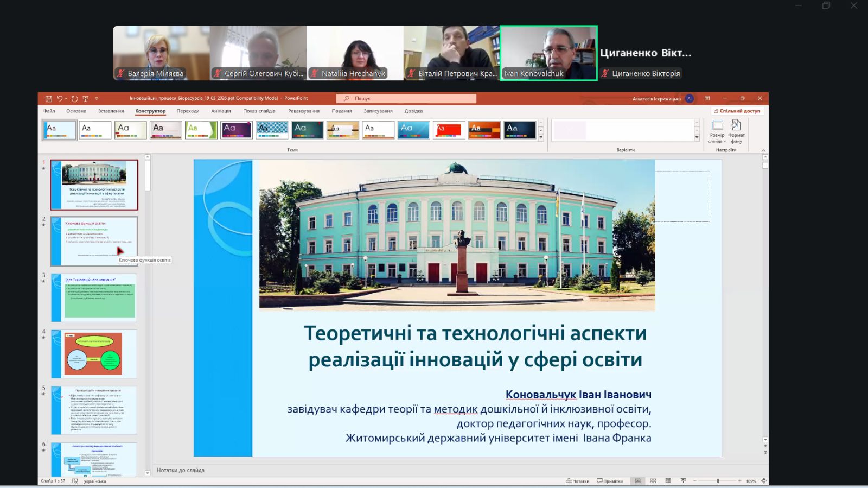Click the Redo arrow icon
Screen dimensions: 868x488
75,99
